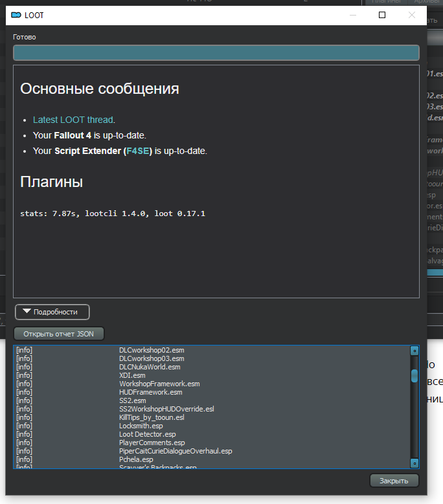Select the PiperCaitCurieDialogueOverhaul.esp log line

click(212, 451)
